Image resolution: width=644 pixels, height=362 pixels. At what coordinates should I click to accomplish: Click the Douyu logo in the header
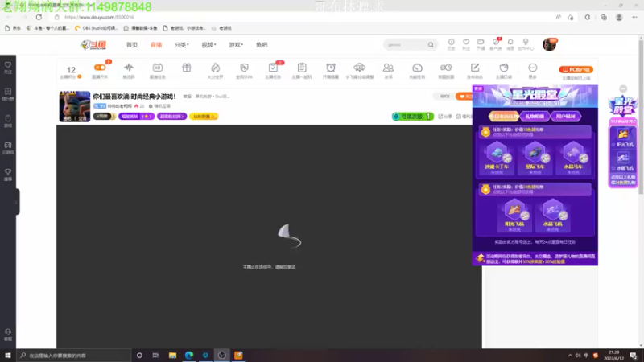pyautogui.click(x=93, y=45)
